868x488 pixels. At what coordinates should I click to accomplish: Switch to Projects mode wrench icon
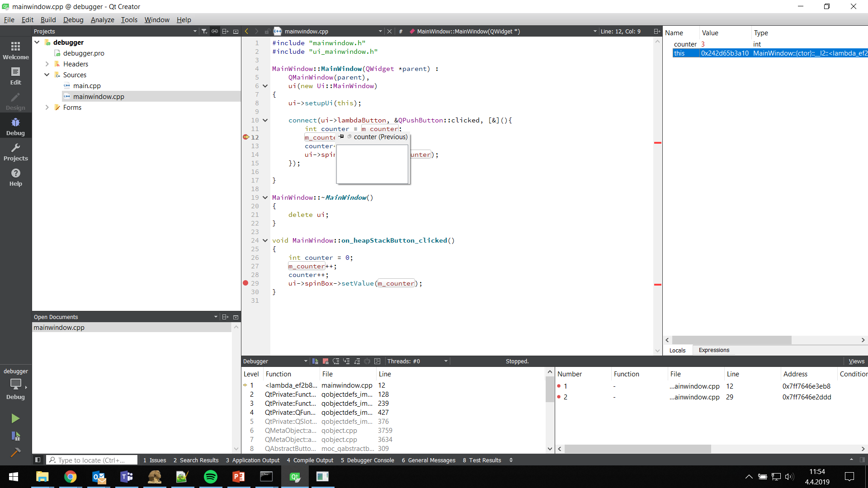15,152
